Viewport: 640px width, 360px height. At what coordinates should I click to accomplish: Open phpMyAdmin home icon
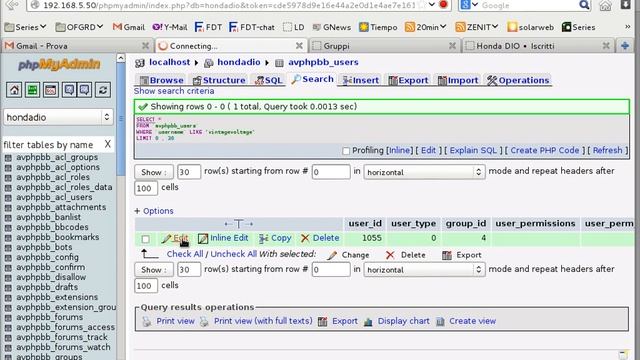coord(14,90)
